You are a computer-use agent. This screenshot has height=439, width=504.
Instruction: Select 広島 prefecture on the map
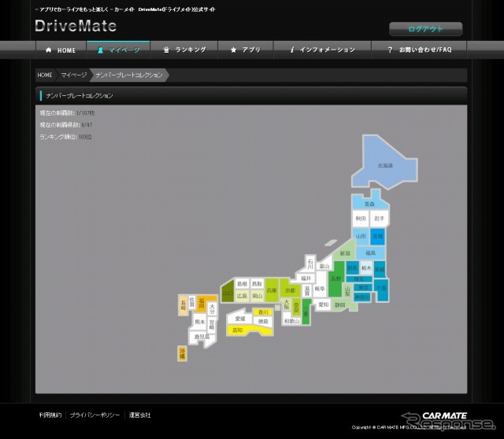coord(242,296)
